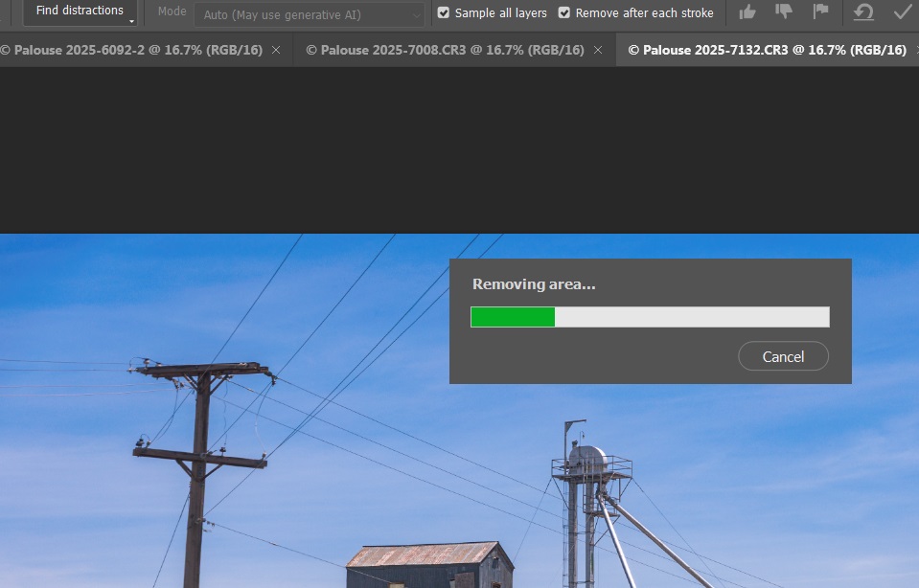The width and height of the screenshot is (919, 588).
Task: Click the overflow chevron at the tab bar's right
Action: 916,49
